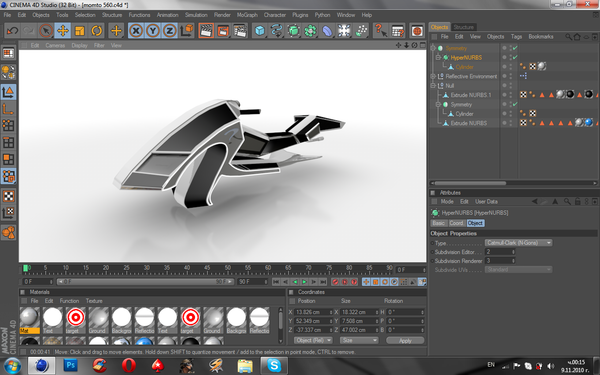
Task: Open the Bookmarks menu in Objects manager
Action: 541,37
